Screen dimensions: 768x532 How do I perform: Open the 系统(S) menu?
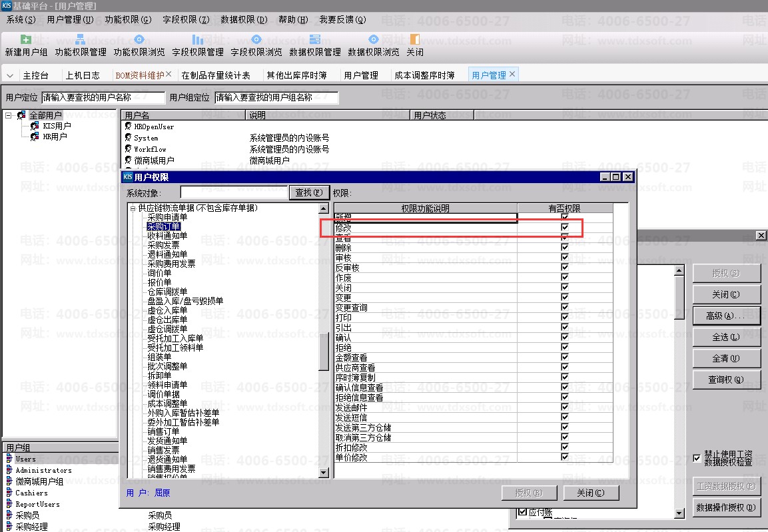21,19
